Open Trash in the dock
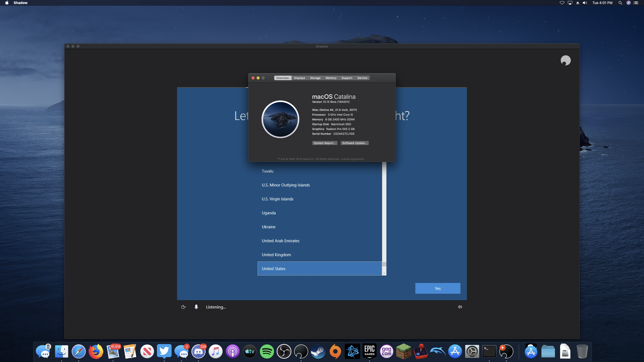The width and height of the screenshot is (644, 362). [582, 351]
